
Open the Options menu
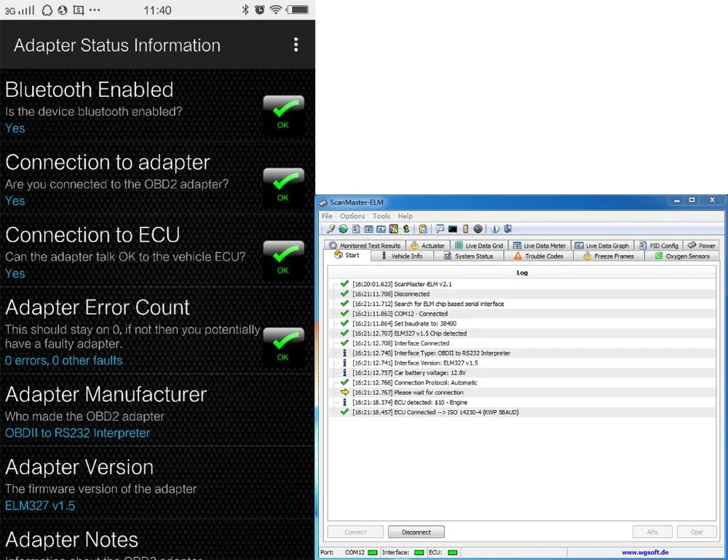(x=352, y=216)
